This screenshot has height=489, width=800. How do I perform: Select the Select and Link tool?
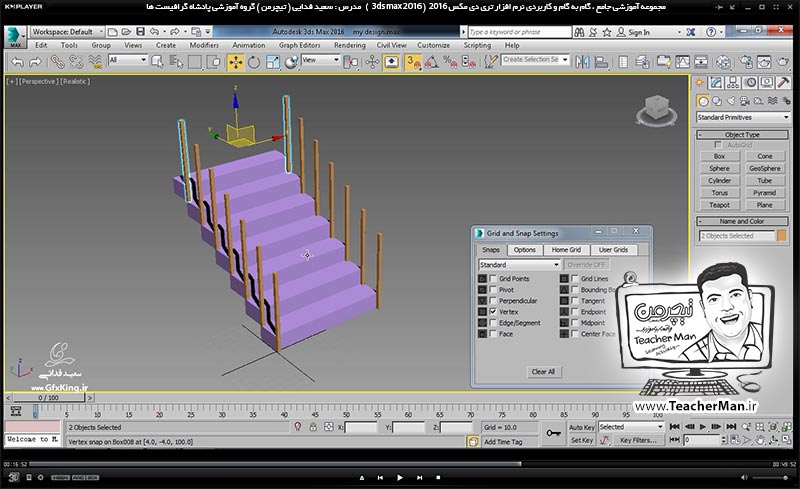(57, 62)
